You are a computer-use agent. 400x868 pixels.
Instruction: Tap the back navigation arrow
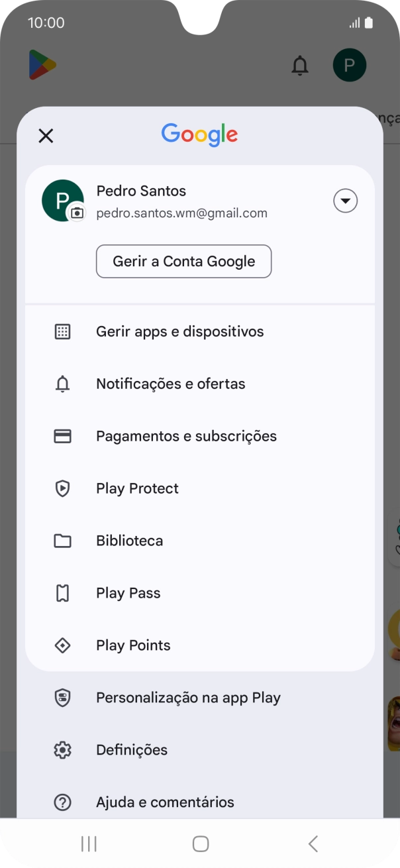313,843
